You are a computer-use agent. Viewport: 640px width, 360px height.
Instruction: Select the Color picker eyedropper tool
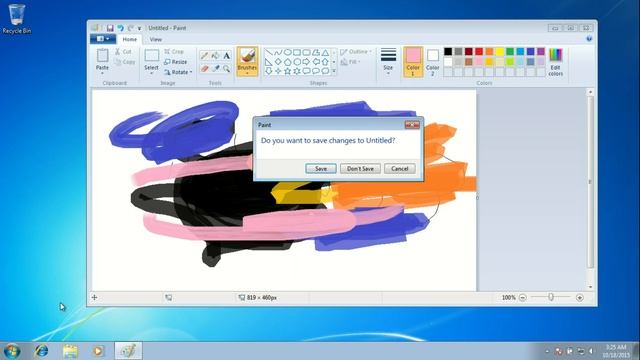[216, 69]
